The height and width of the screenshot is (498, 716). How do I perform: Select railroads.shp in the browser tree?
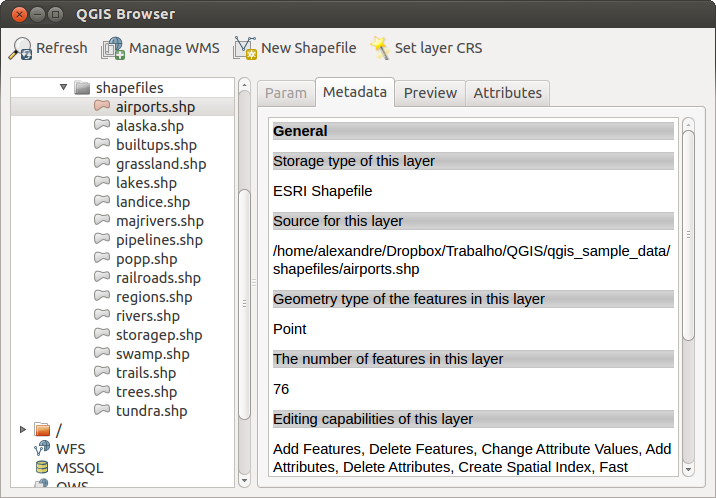[x=158, y=278]
